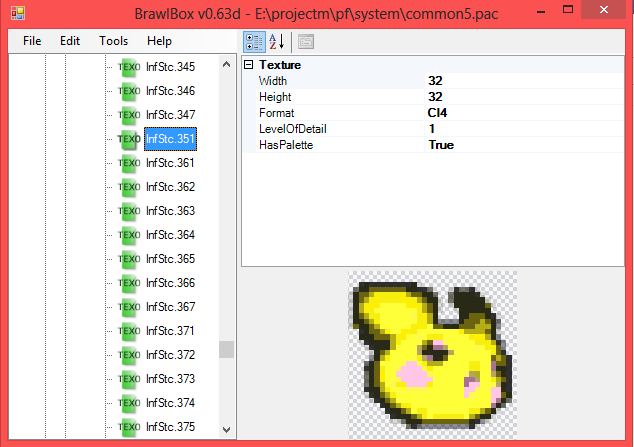634x447 pixels.
Task: Select the highlighted InfStc.351 node
Action: [x=170, y=139]
